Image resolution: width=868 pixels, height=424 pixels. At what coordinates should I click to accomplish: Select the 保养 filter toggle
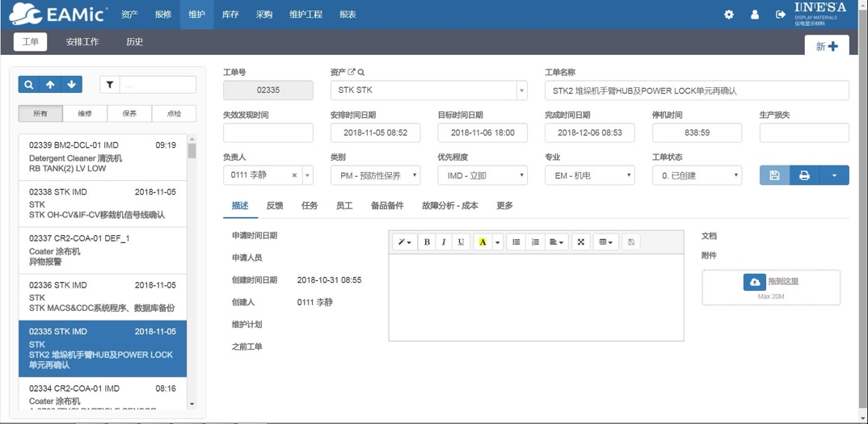pos(129,114)
